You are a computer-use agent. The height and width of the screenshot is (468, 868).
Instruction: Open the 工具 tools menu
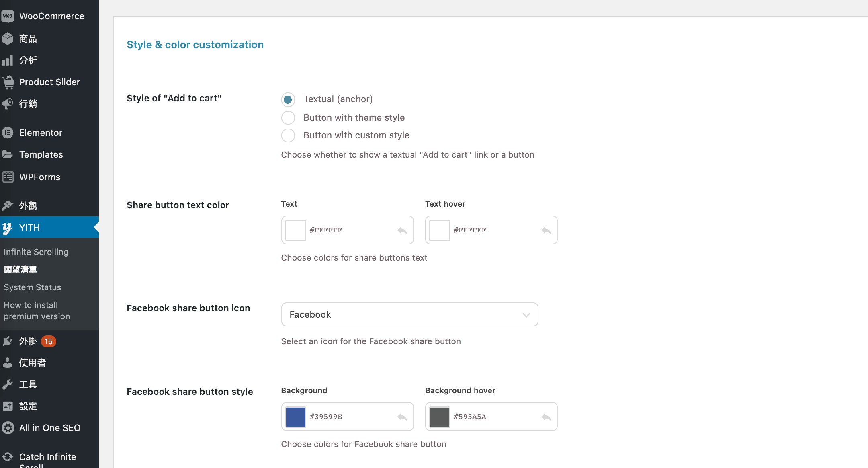pos(28,384)
